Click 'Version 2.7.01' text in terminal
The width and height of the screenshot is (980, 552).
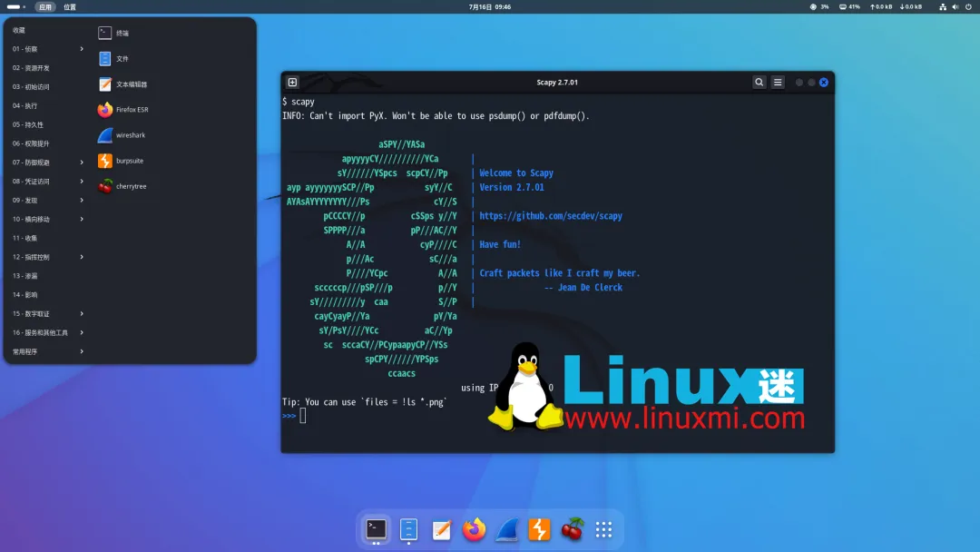pos(511,188)
